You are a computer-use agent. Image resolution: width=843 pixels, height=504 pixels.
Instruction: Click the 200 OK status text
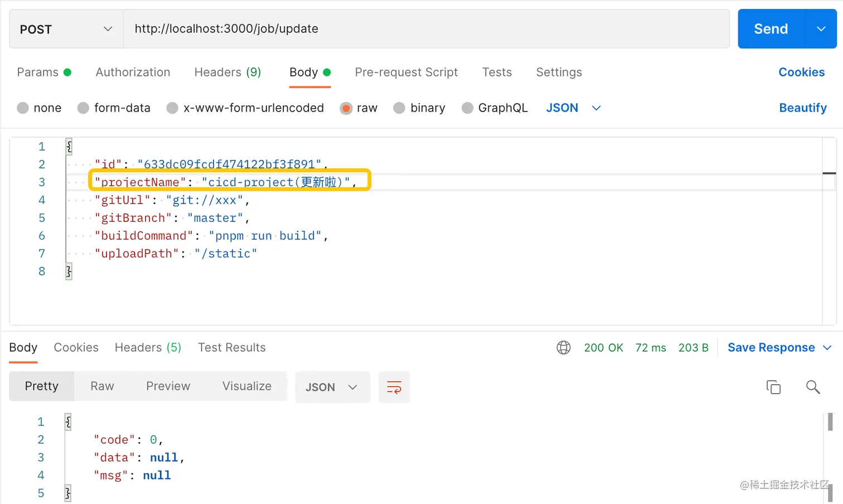pos(603,348)
